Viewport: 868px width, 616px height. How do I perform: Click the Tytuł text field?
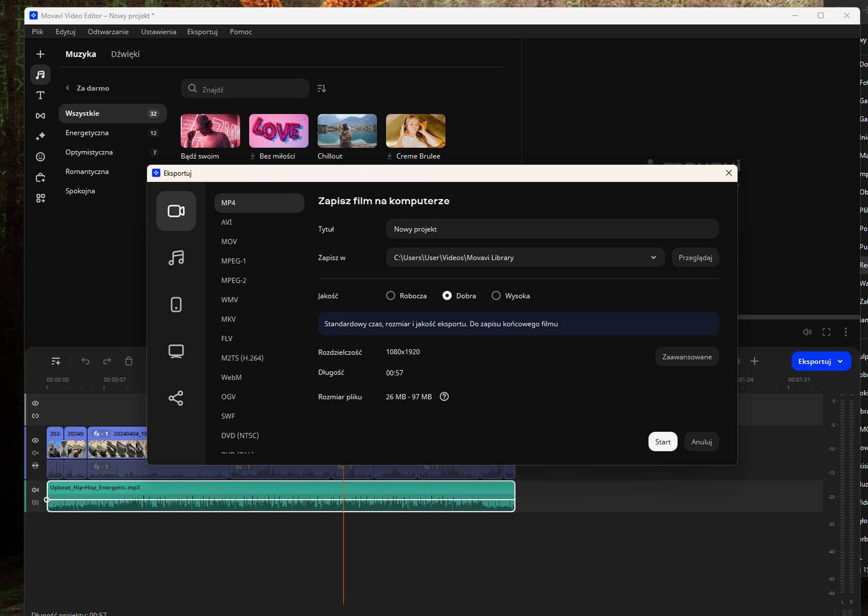click(552, 229)
